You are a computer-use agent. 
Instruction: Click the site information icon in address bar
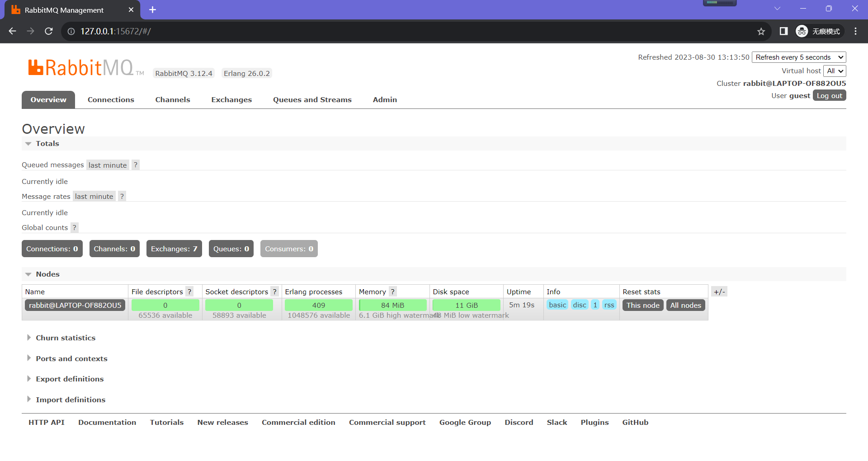coord(71,31)
